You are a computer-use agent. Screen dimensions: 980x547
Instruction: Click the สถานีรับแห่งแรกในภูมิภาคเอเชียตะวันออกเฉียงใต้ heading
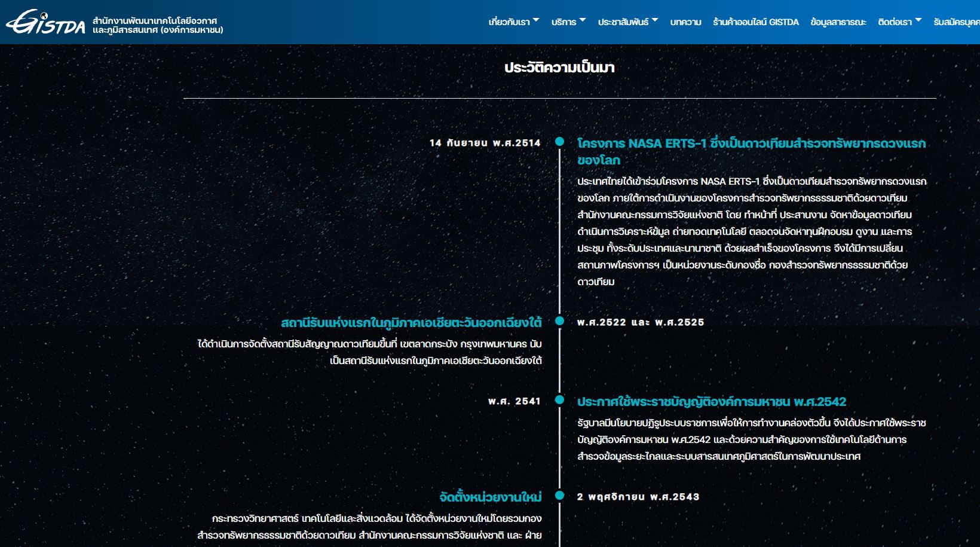[411, 323]
